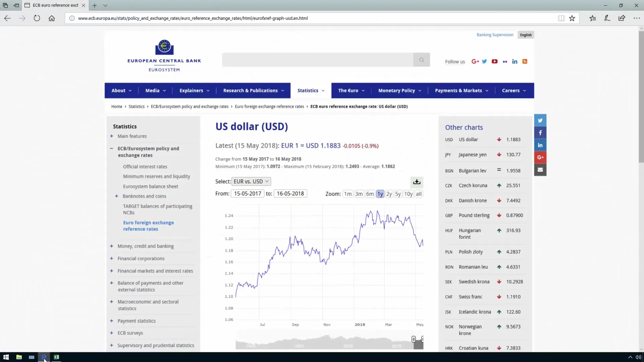Image resolution: width=644 pixels, height=362 pixels.
Task: Expand Financial markets and interest rates
Action: tap(111, 271)
